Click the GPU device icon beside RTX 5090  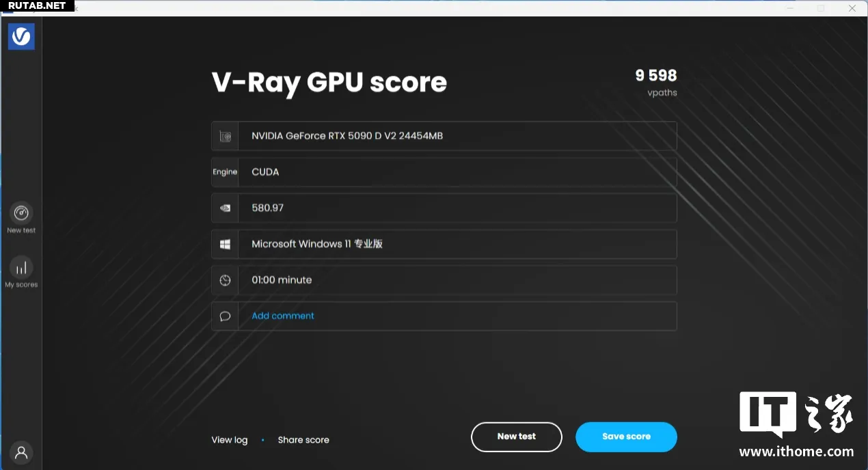tap(225, 136)
